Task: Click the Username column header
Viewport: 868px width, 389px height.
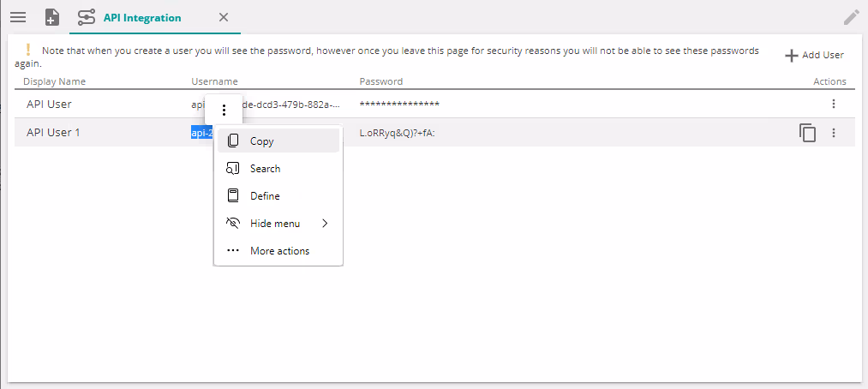Action: (x=214, y=81)
